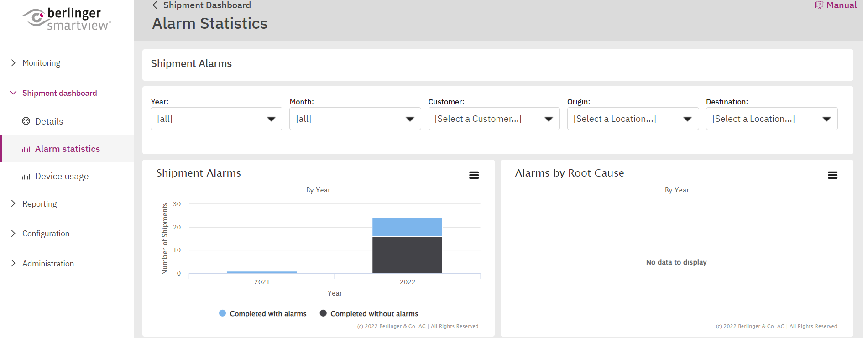Select Shipment dashboard in the sidebar

click(60, 93)
